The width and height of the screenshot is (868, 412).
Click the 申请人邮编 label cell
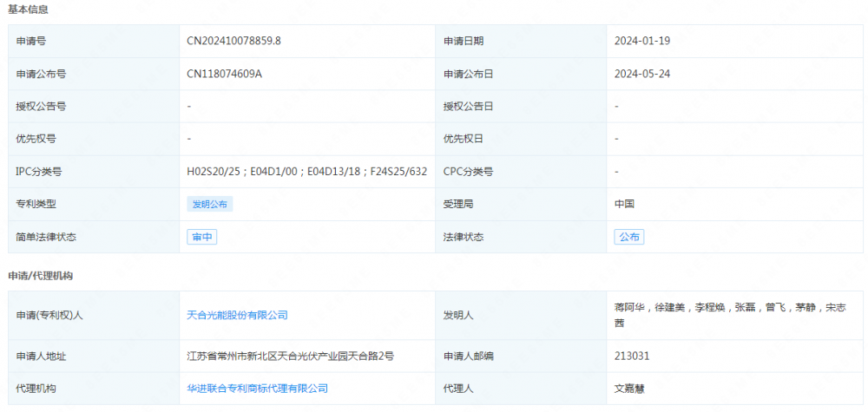[x=521, y=356]
